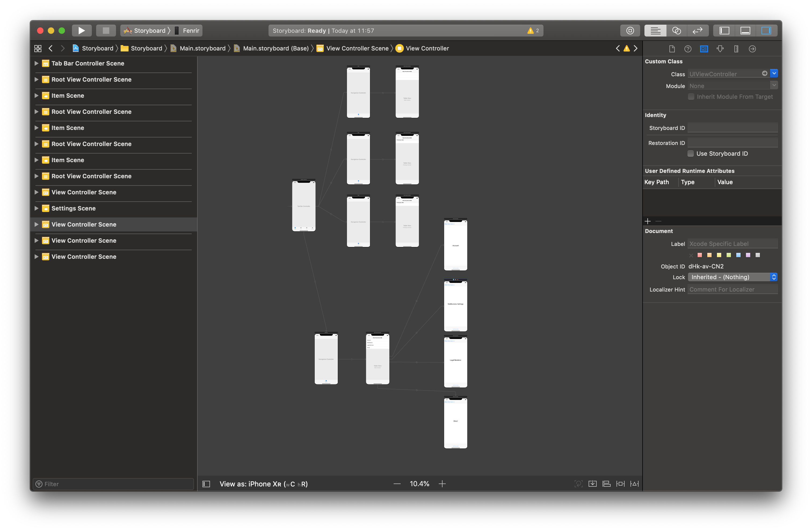Check Inherit Module From Target
The height and width of the screenshot is (531, 812).
[x=691, y=97]
